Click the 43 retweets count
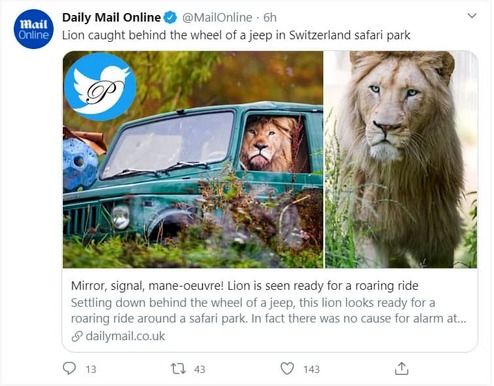 tap(200, 369)
